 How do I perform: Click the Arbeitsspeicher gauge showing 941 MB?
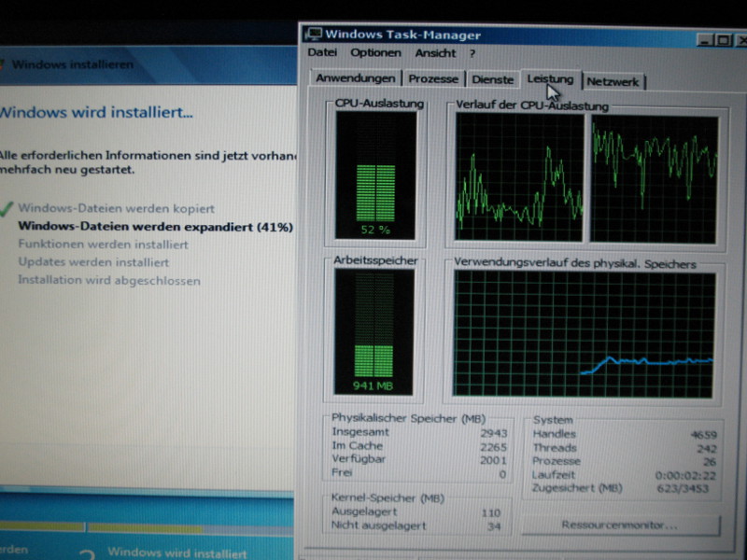[x=373, y=331]
